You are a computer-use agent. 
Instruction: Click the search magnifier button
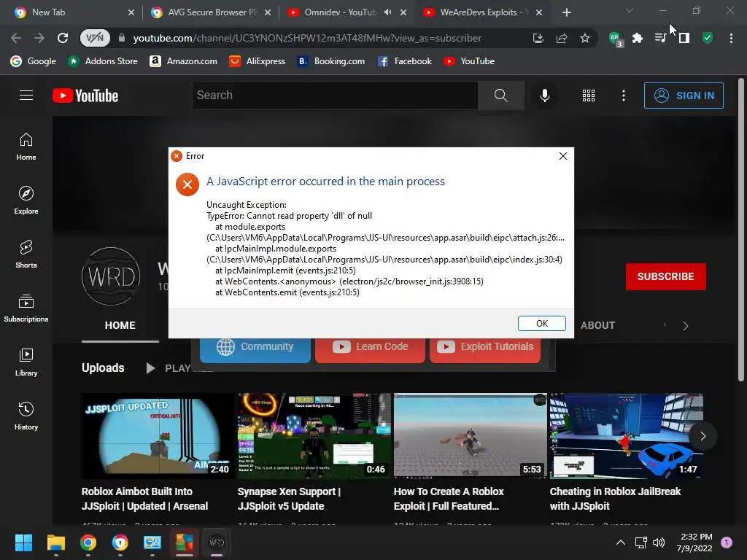tap(500, 96)
